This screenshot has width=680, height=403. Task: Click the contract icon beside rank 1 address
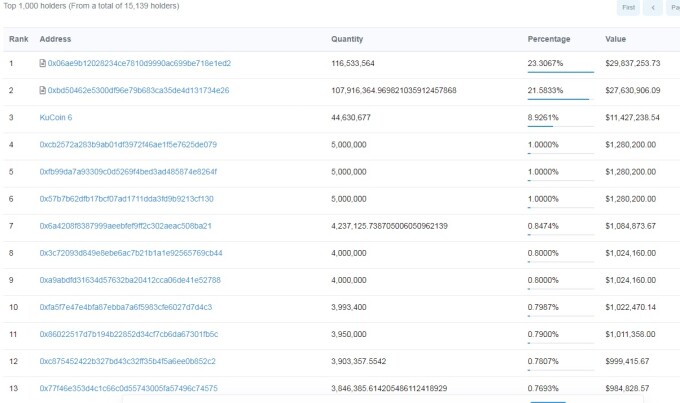42,63
